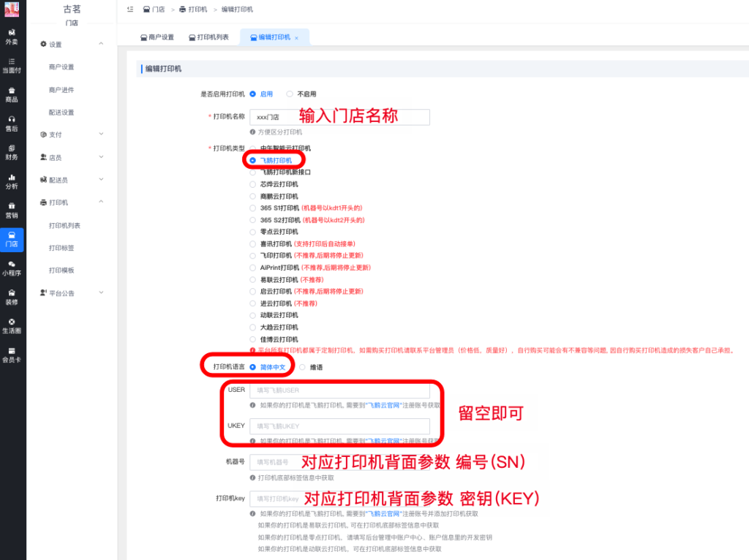Open the 小程序 mini-program module

point(13,268)
